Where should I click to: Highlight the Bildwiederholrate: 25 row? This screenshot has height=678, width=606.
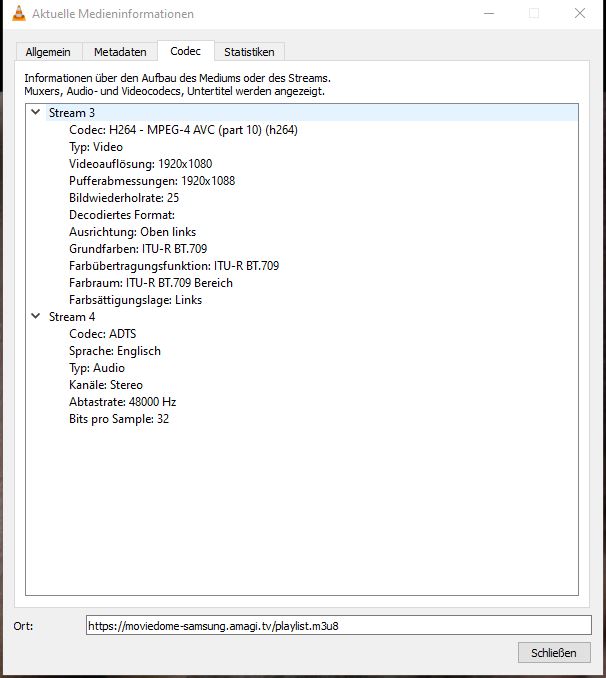[x=124, y=198]
